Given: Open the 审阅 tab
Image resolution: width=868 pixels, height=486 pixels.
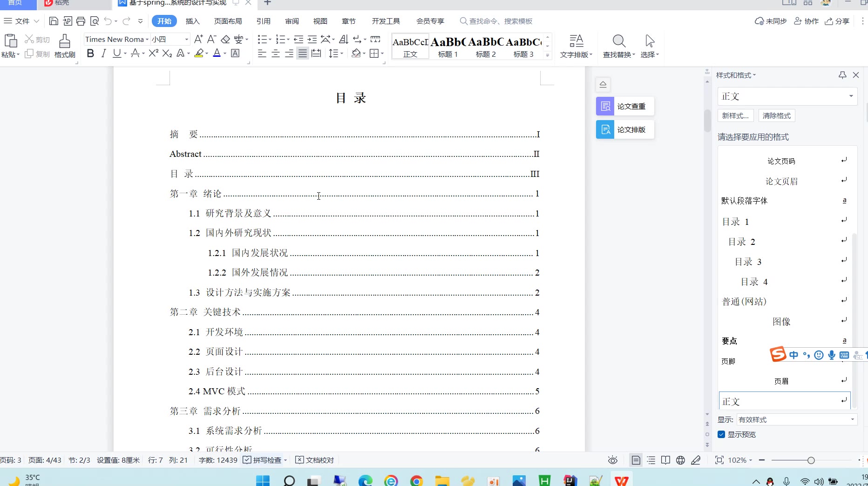Looking at the screenshot, I should pos(292,21).
